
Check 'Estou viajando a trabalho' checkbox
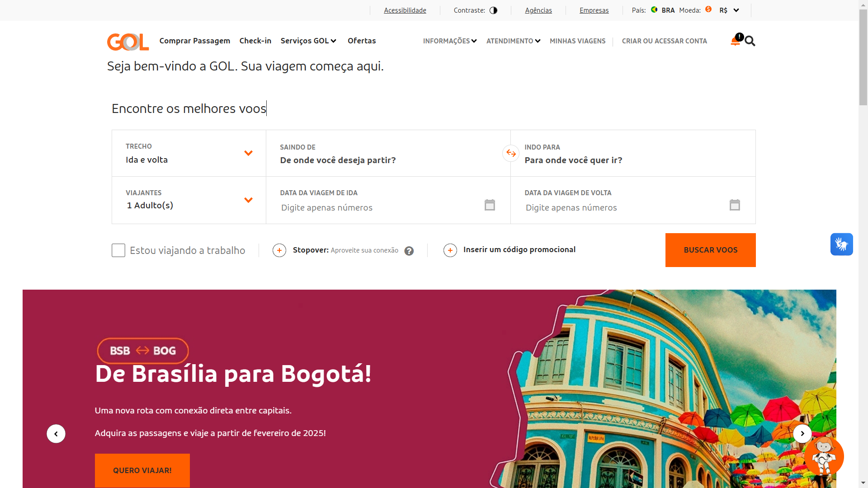[118, 250]
